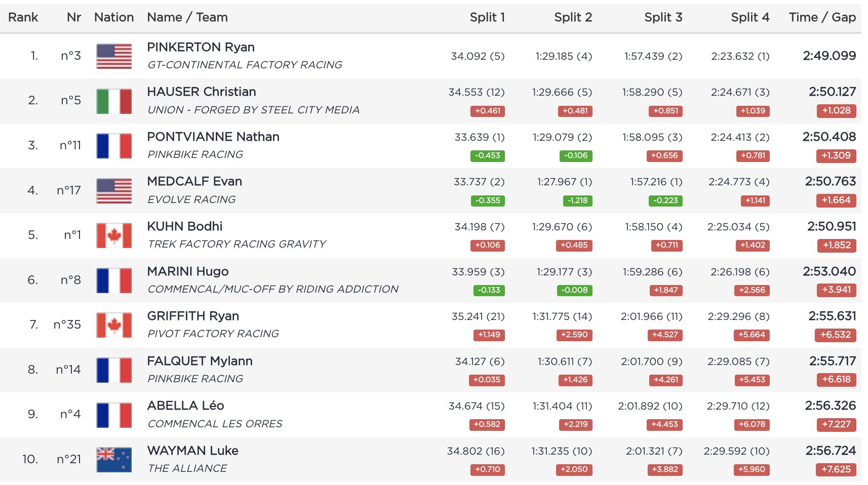Click the New Zealand flag beside WAYMAN Luke
Screen dimensions: 868x485
(114, 460)
